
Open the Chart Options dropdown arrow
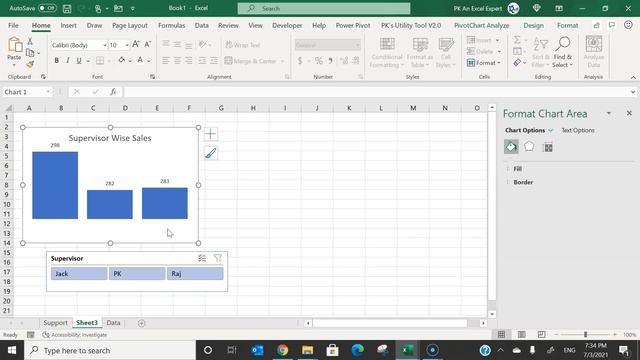[551, 131]
